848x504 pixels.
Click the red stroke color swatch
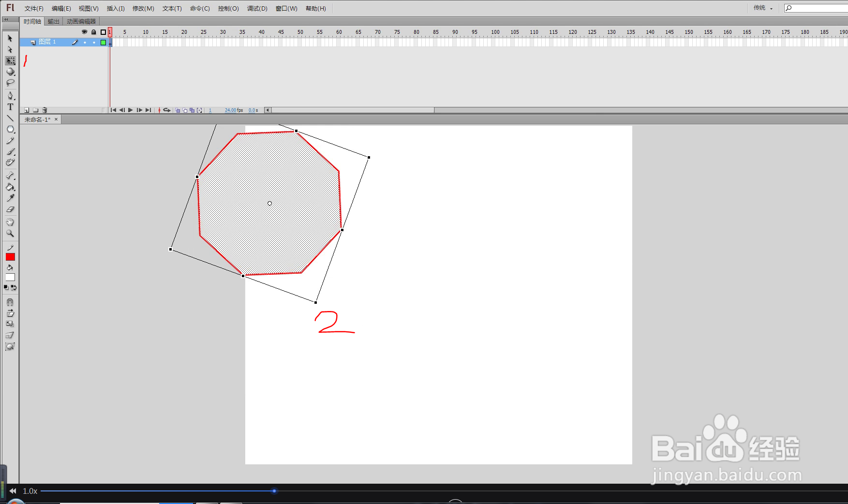tap(10, 256)
